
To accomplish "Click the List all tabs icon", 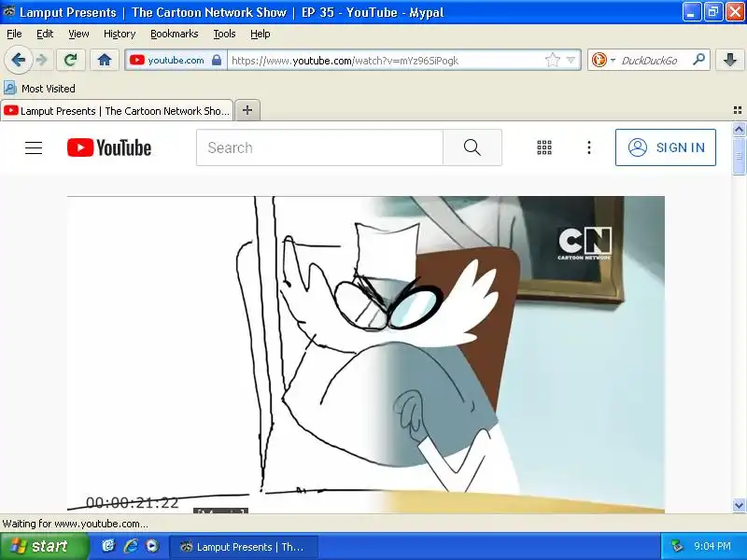I will [738, 110].
